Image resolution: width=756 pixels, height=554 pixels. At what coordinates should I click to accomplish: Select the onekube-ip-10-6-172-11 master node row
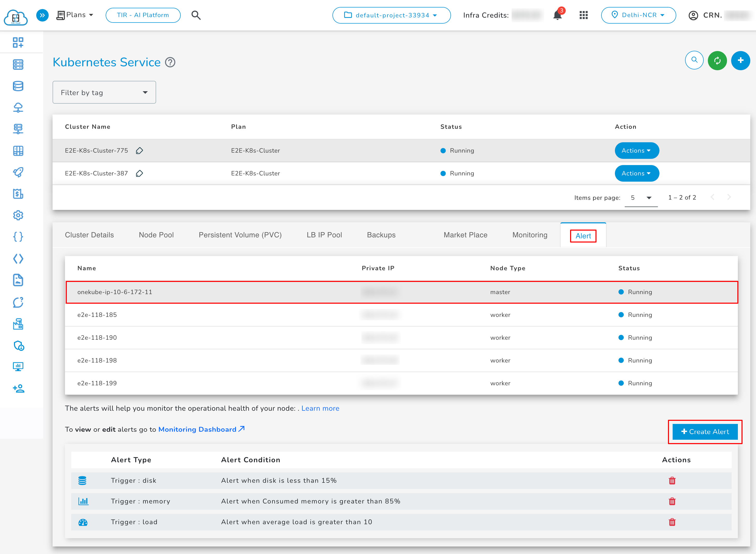(402, 292)
